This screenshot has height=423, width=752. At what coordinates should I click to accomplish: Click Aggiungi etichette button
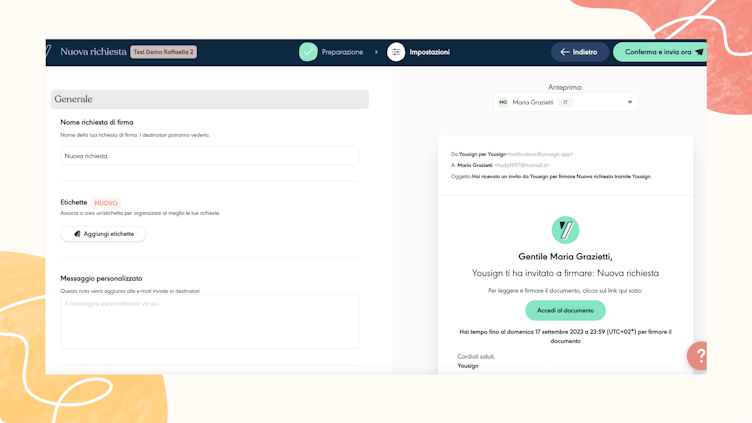pyautogui.click(x=103, y=234)
